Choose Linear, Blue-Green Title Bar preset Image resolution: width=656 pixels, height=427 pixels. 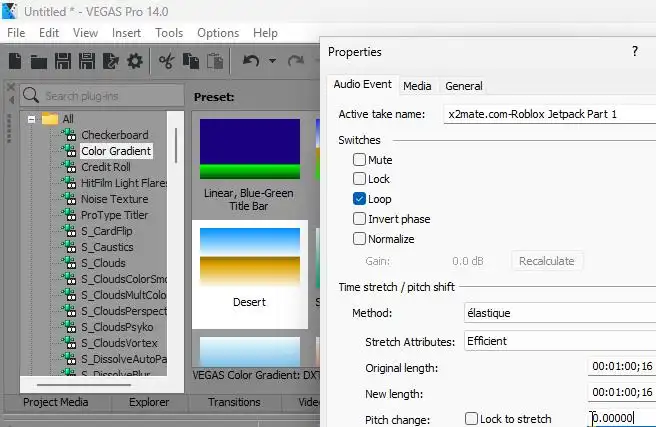(x=249, y=164)
